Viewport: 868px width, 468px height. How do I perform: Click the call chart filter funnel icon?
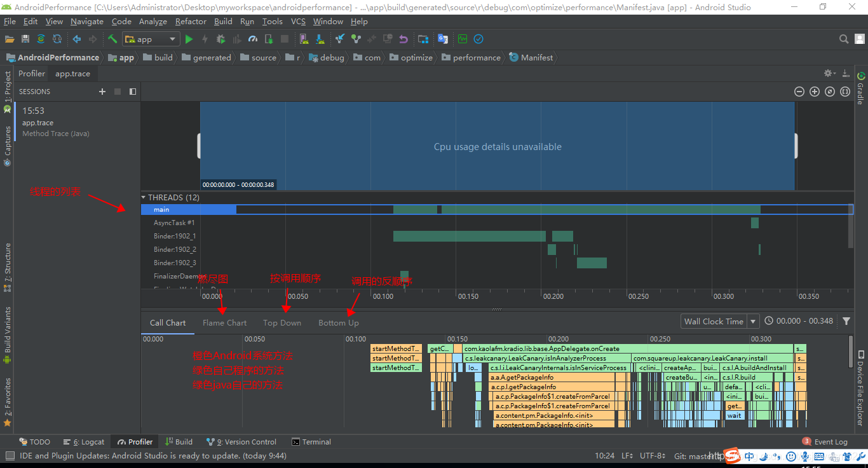tap(846, 321)
